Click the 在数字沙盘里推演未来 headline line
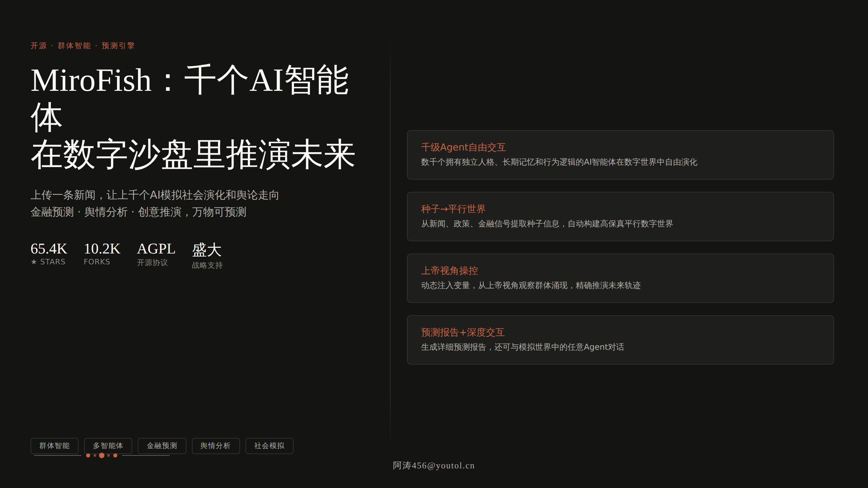The height and width of the screenshot is (488, 868). pyautogui.click(x=193, y=155)
